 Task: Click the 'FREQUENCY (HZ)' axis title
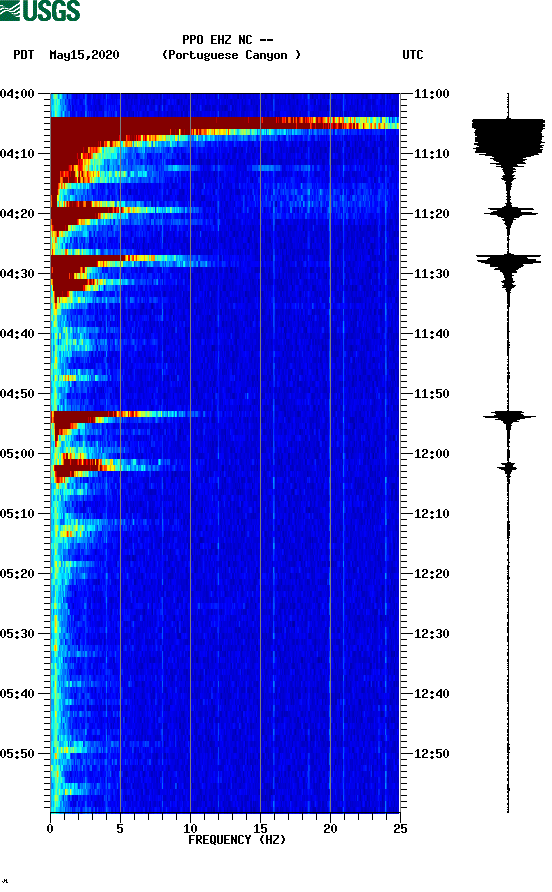(x=237, y=840)
